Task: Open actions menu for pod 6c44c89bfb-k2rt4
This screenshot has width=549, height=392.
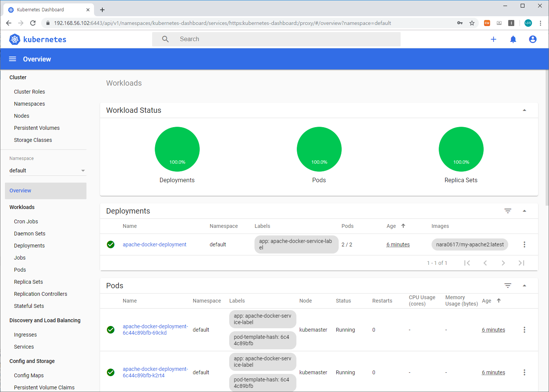Action: [524, 372]
